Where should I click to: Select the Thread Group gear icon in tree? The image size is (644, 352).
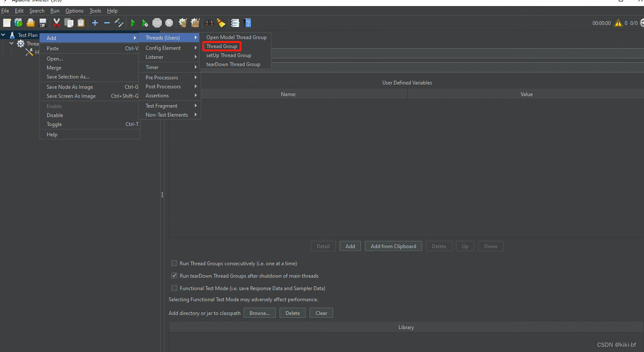(x=21, y=43)
